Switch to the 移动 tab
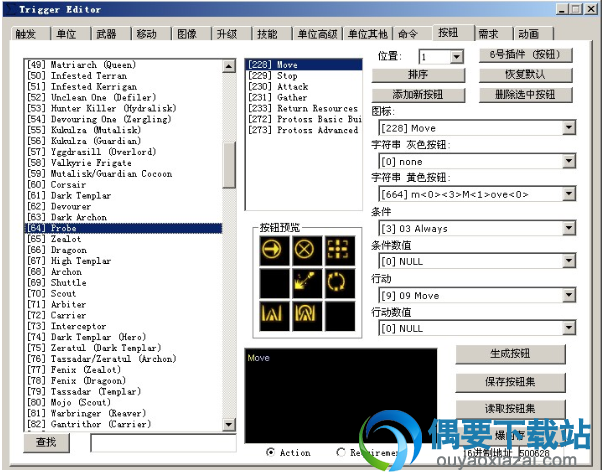 pyautogui.click(x=151, y=34)
